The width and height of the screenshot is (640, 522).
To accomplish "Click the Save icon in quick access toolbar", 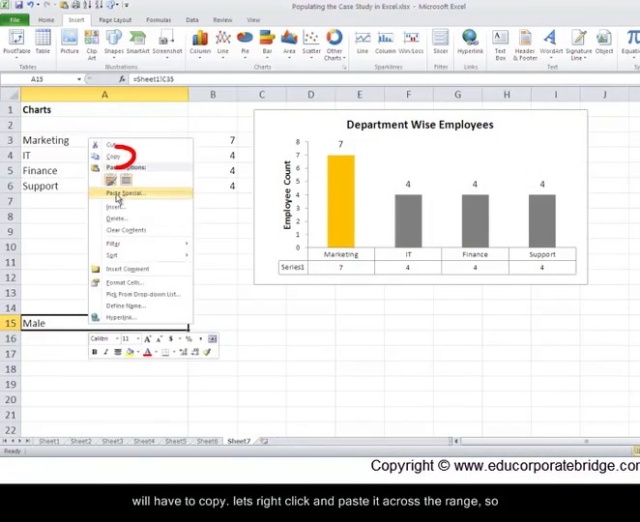I will click(19, 5).
